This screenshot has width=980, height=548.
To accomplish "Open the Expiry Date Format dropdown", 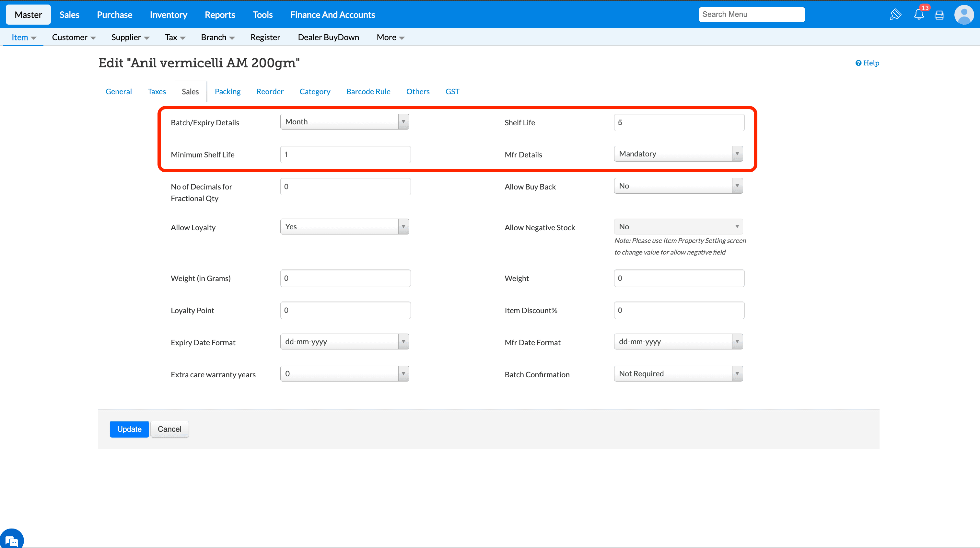I will pyautogui.click(x=344, y=341).
